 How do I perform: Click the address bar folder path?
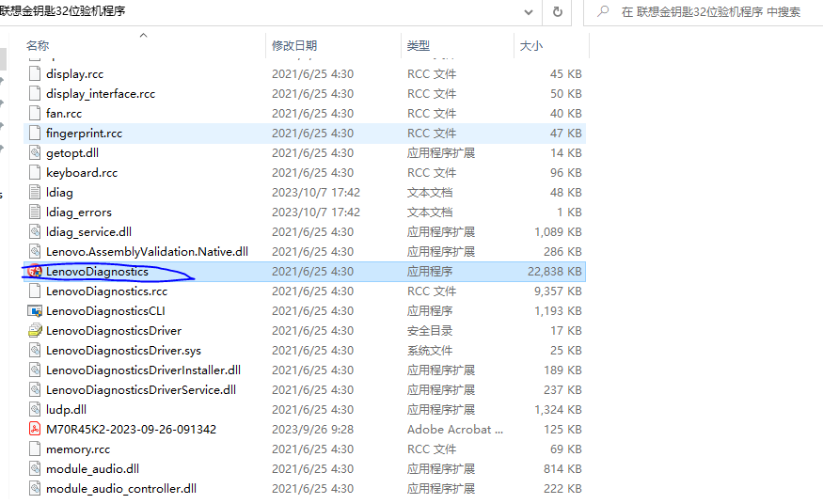[62, 11]
